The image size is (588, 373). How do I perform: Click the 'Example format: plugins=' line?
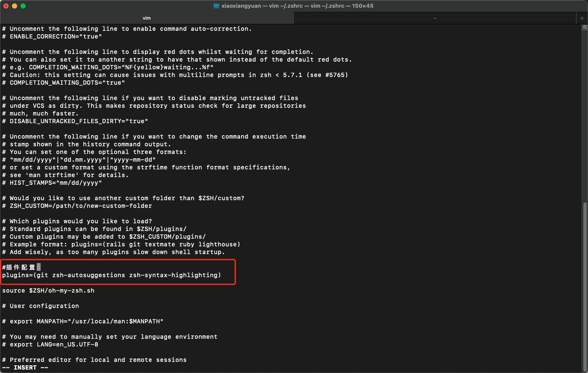pos(121,244)
